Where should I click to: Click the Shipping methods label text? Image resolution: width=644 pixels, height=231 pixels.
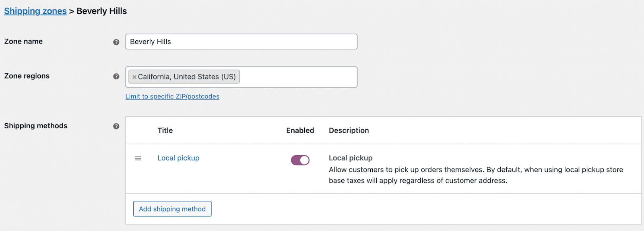coord(36,126)
